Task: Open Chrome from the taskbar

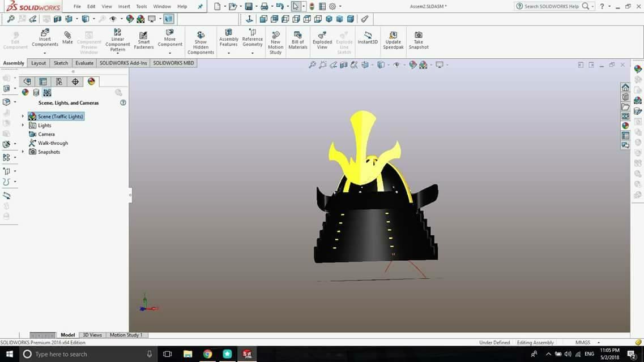Action: (x=207, y=354)
